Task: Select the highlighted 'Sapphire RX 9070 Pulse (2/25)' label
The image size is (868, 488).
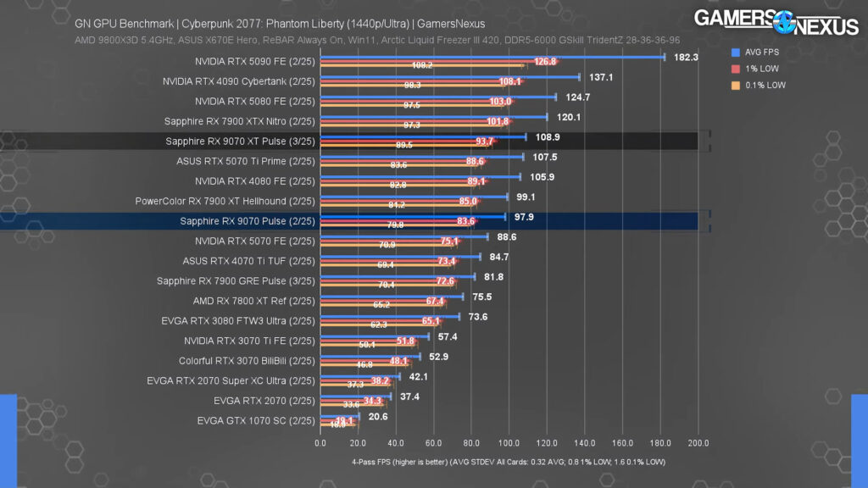Action: click(x=248, y=221)
